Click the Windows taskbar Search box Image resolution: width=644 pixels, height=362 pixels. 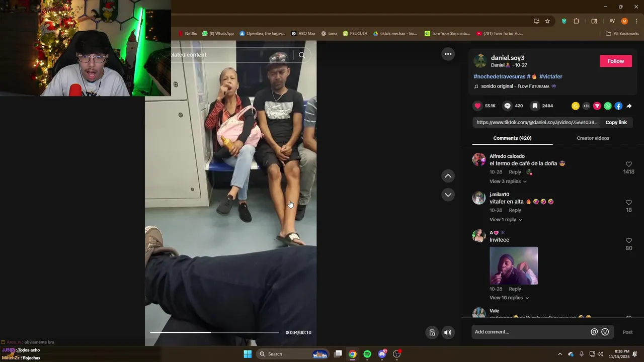pos(293,354)
